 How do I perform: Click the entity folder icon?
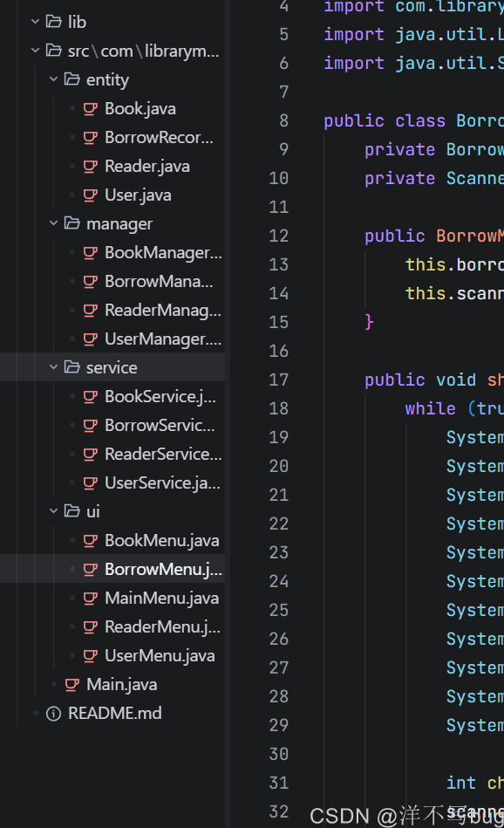click(x=72, y=79)
